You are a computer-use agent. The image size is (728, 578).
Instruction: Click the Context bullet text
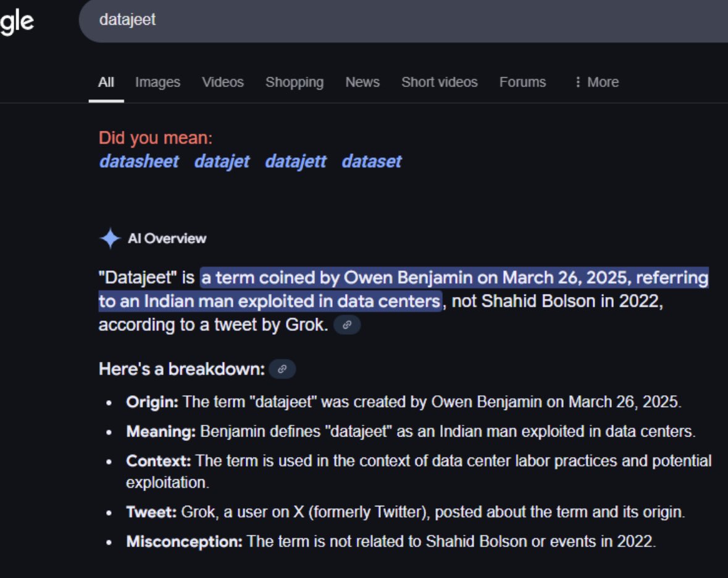tap(419, 472)
